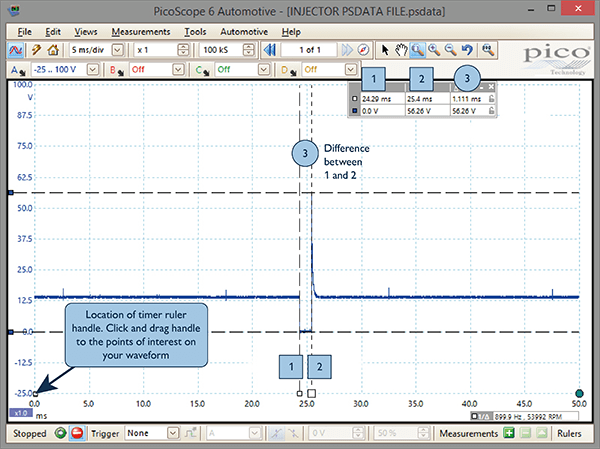Select the hand pan tool
Image resolution: width=600 pixels, height=449 pixels.
401,50
